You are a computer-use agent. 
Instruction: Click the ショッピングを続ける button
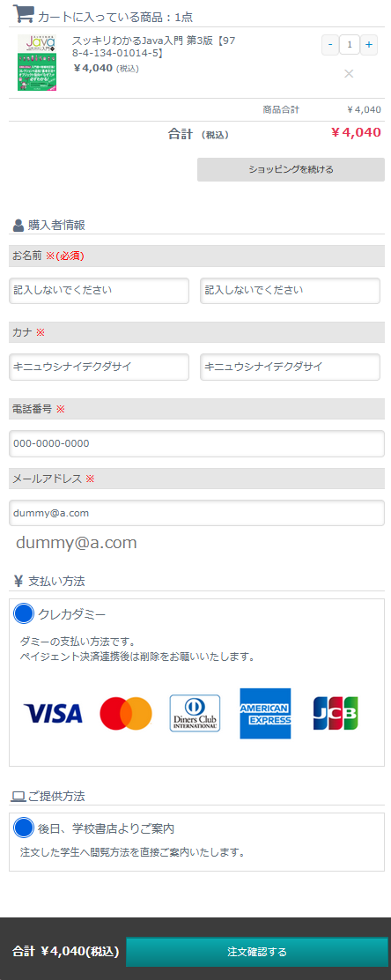(x=291, y=169)
